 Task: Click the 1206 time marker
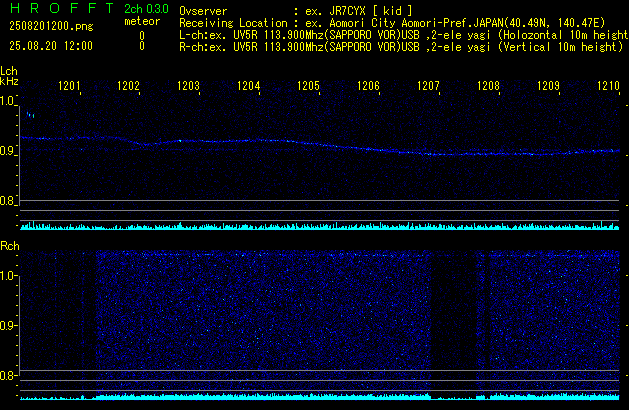368,86
